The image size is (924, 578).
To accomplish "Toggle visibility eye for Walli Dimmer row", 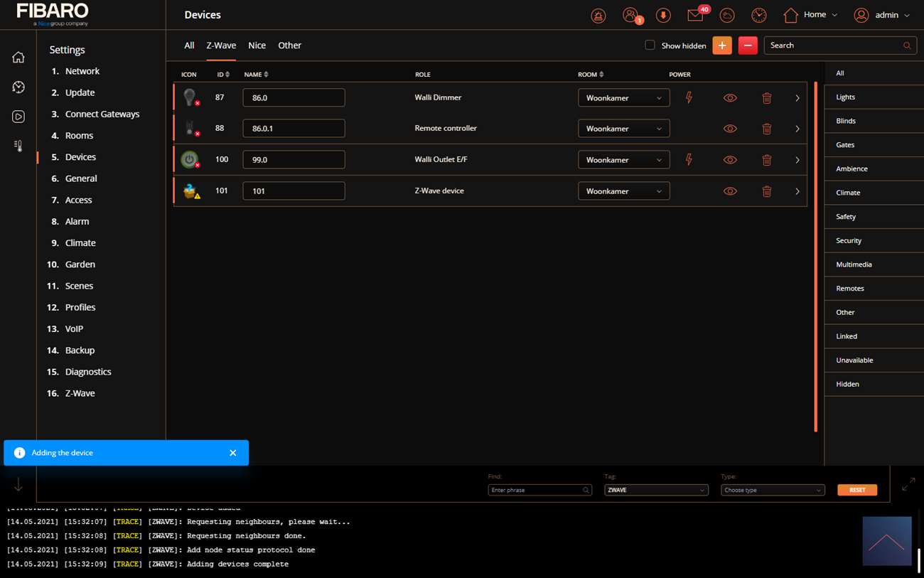I will pos(730,98).
